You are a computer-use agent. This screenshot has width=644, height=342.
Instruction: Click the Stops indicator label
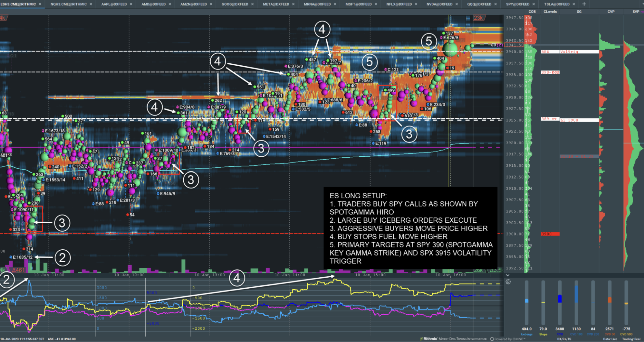pyautogui.click(x=543, y=334)
